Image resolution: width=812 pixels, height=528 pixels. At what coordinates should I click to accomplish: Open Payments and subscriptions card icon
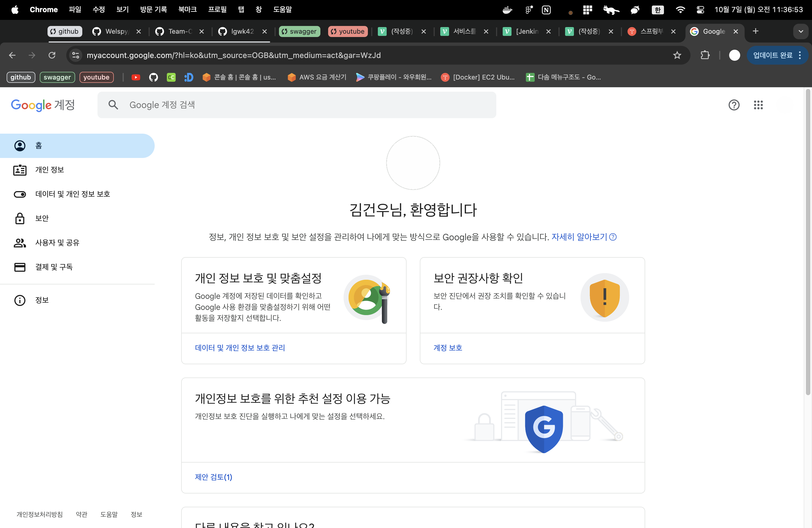click(x=20, y=267)
